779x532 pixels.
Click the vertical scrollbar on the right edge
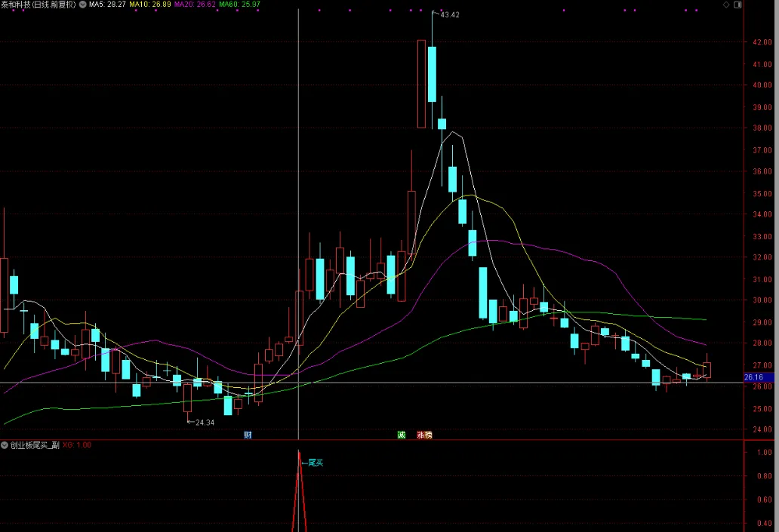point(777,266)
